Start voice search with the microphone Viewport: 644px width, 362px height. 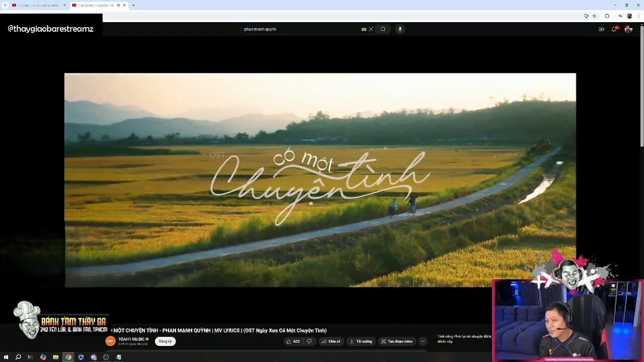(x=400, y=29)
